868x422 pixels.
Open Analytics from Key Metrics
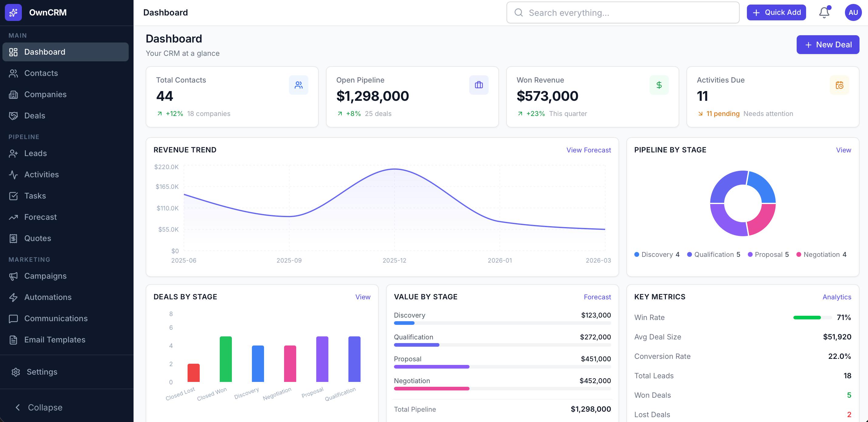(x=837, y=297)
